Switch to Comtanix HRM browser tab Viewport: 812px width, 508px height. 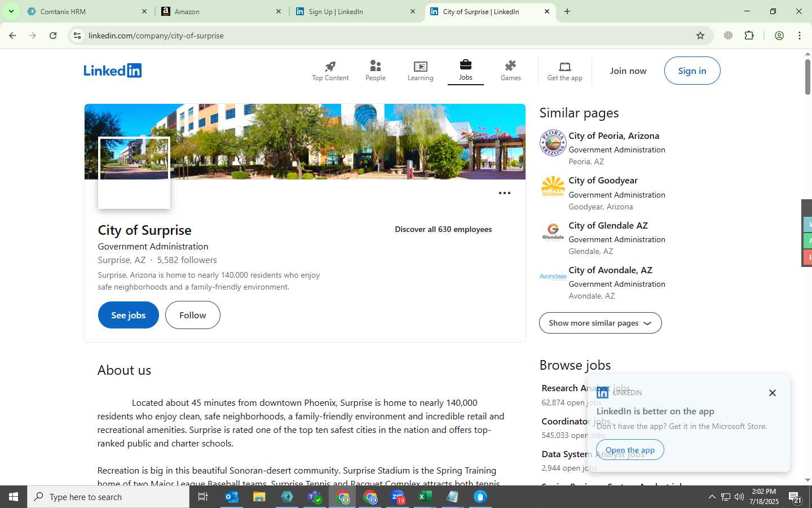click(86, 11)
